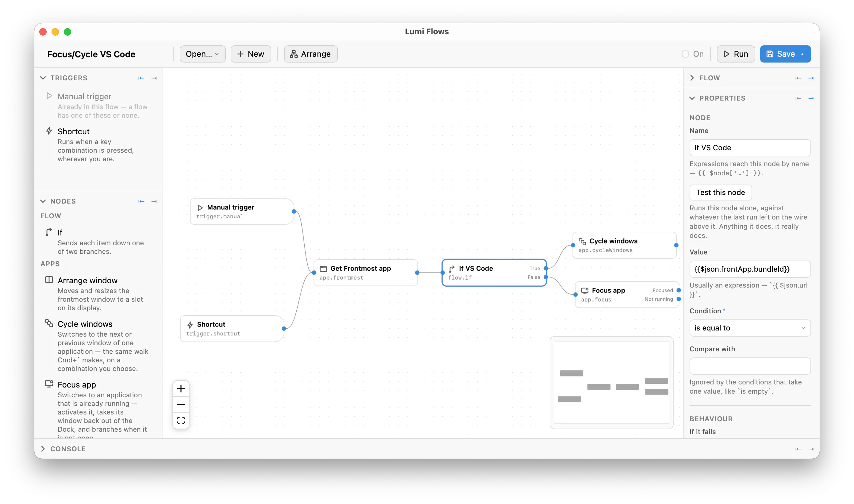854x504 pixels.
Task: Click the lightning icon on the Shortcut canvas node
Action: (x=190, y=325)
